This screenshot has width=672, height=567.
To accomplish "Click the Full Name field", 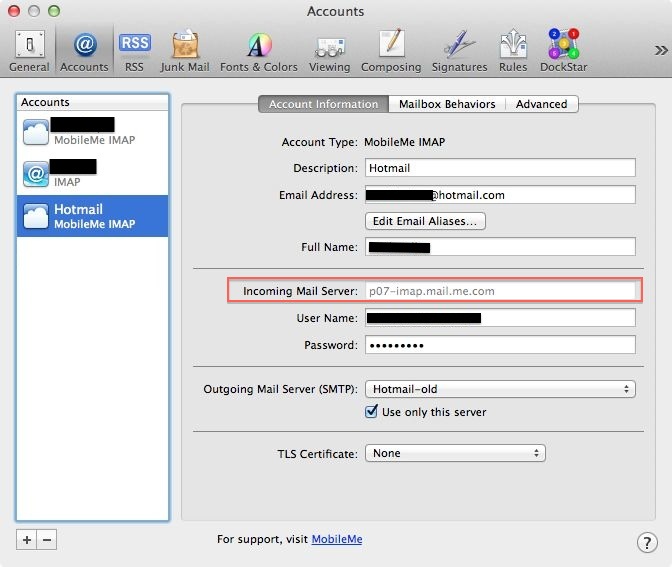I will tap(500, 247).
